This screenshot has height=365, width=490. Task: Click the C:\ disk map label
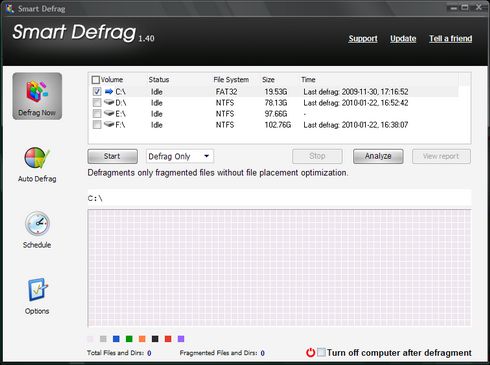95,199
